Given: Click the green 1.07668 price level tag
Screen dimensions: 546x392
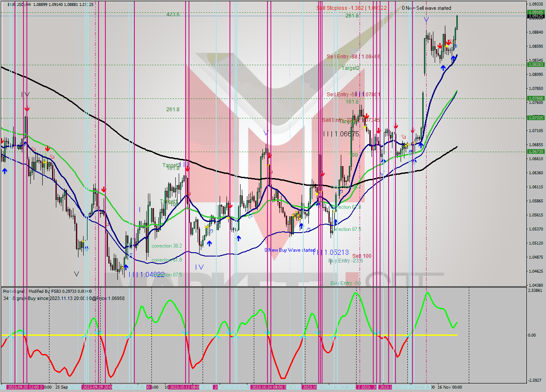Looking at the screenshot, I should pyautogui.click(x=536, y=98).
